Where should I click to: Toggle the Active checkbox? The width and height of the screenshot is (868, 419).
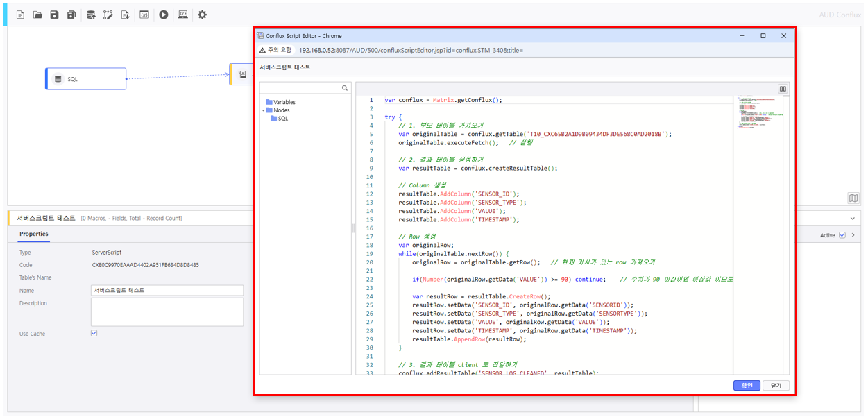(x=842, y=235)
